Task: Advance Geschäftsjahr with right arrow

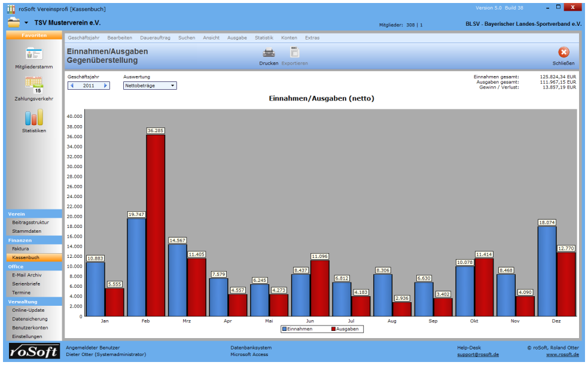Action: tap(106, 86)
